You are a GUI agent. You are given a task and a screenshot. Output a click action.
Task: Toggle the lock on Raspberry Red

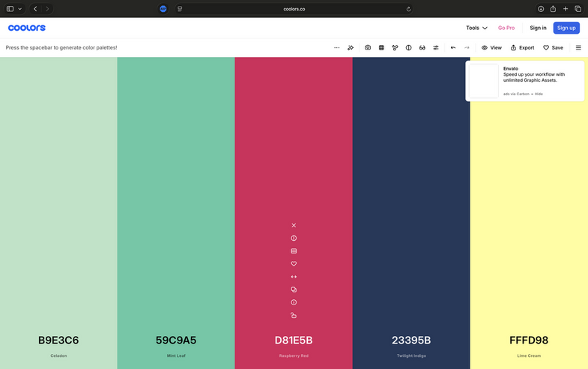294,315
